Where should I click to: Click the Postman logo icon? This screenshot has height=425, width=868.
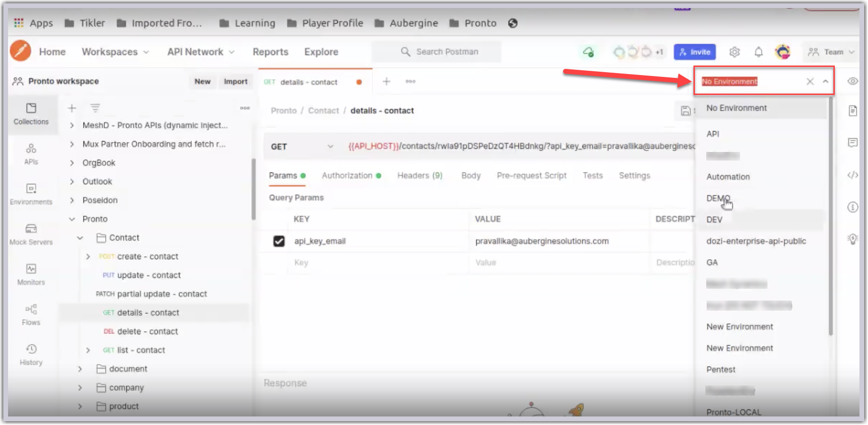pyautogui.click(x=20, y=50)
